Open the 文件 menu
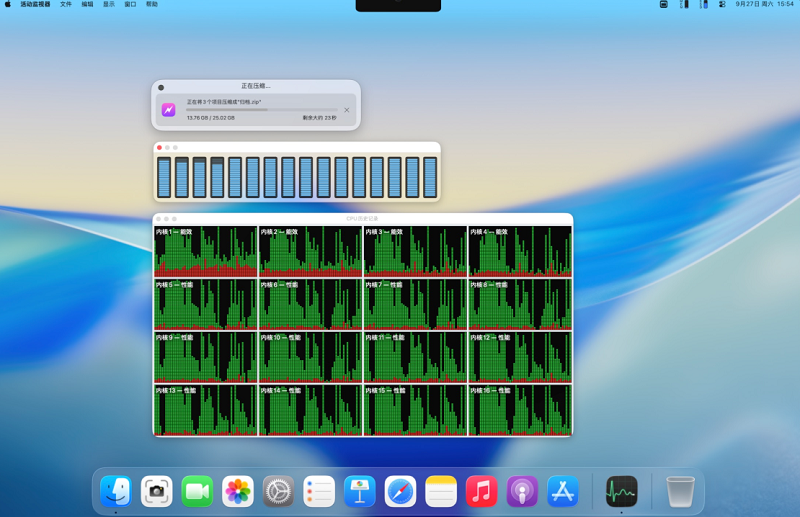Screen dimensions: 800x517 pos(66,4)
